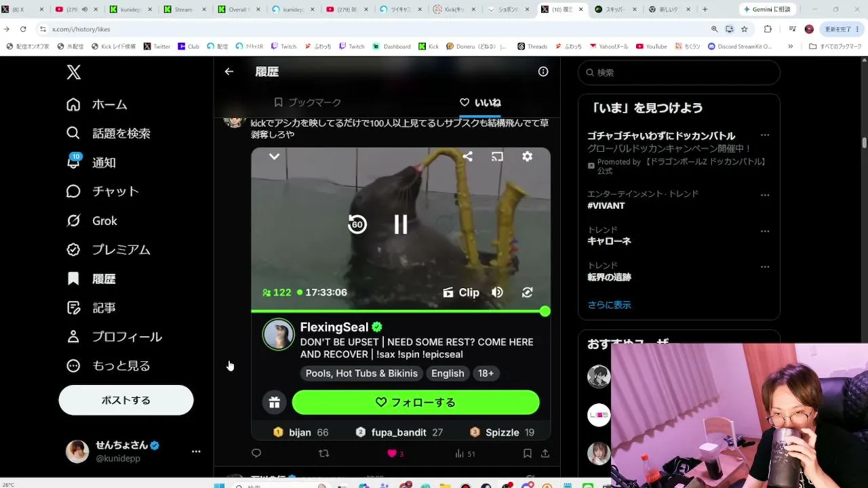
Task: Open Gemini に相談 button
Action: click(769, 9)
